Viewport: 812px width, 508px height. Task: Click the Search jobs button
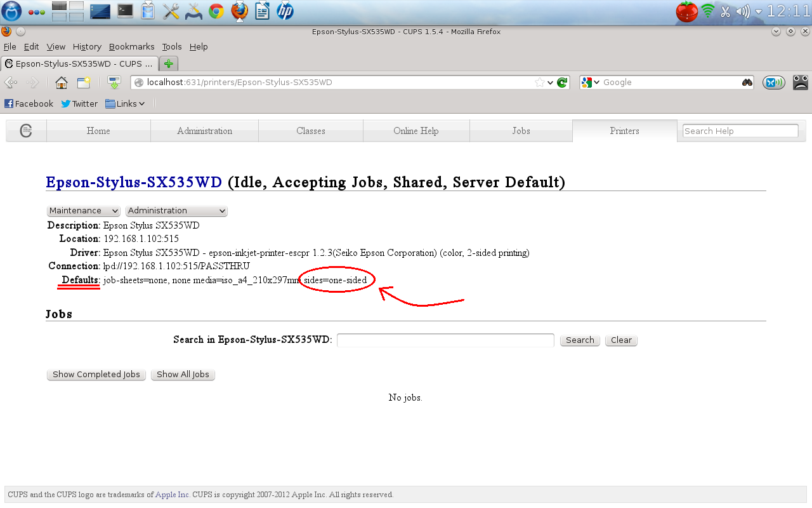coord(580,340)
